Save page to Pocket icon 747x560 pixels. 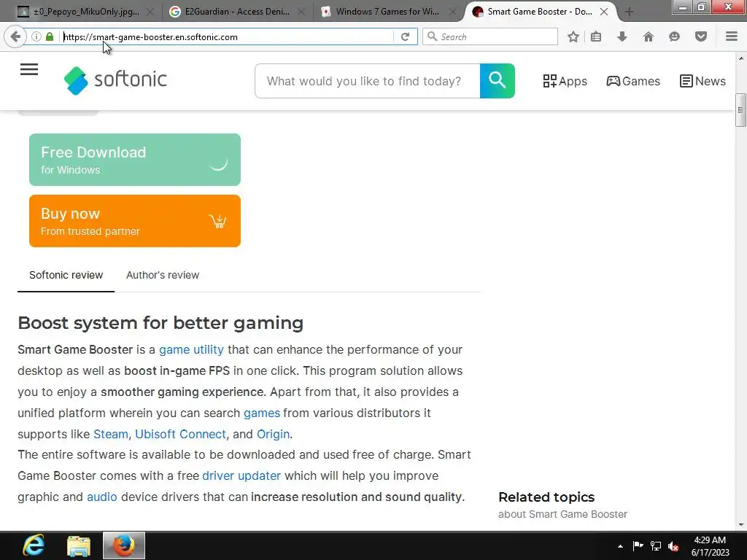coord(700,36)
